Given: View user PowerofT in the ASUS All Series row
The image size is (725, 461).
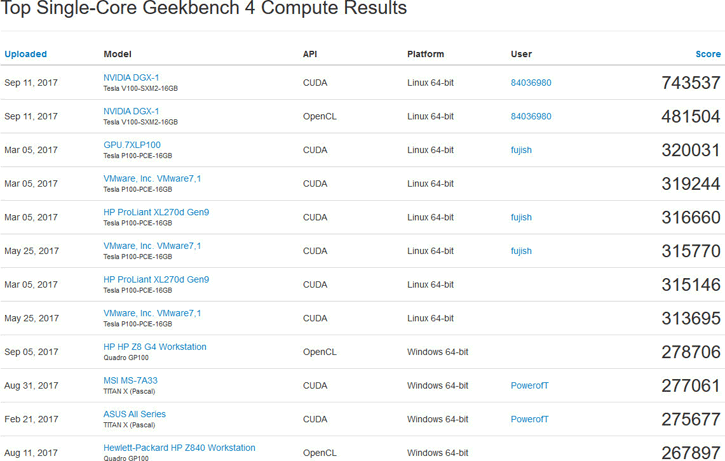Looking at the screenshot, I should coord(529,419).
